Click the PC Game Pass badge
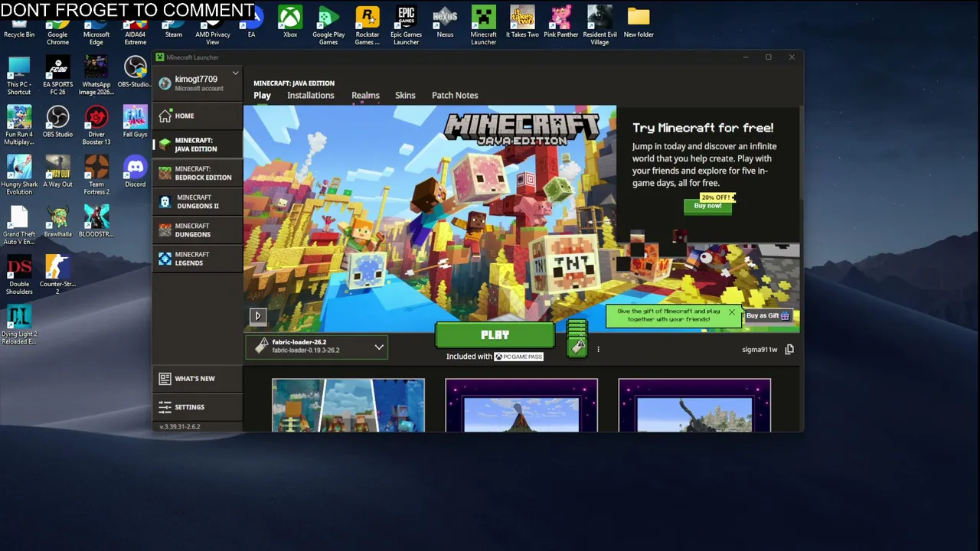Screen dimensions: 980x551 click(518, 357)
